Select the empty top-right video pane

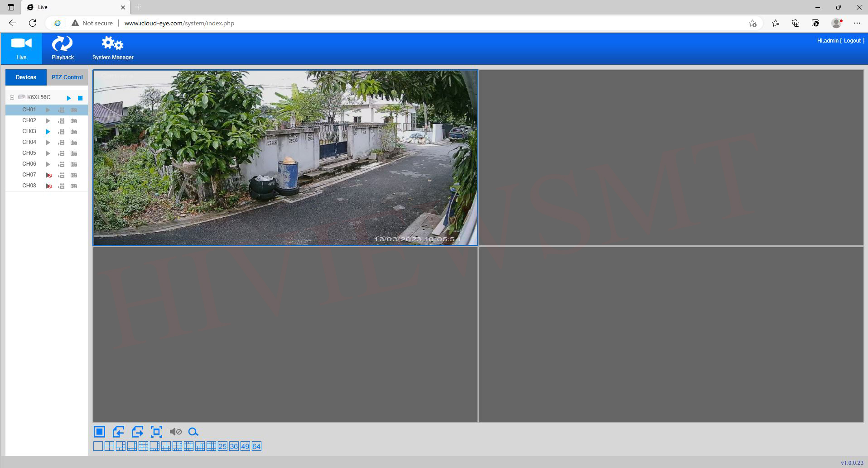[x=671, y=158]
